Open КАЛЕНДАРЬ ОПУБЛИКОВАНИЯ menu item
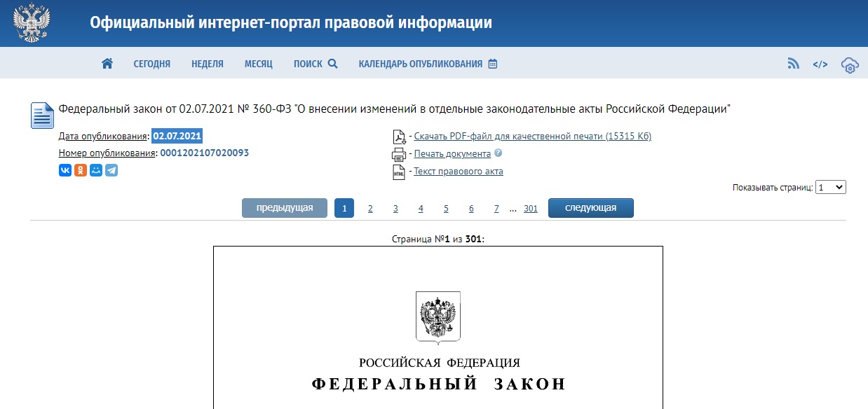The width and height of the screenshot is (868, 409). pyautogui.click(x=421, y=64)
